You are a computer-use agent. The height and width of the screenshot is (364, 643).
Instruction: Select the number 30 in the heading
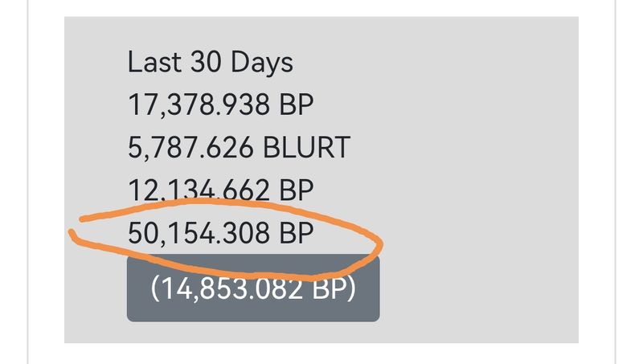[x=204, y=62]
